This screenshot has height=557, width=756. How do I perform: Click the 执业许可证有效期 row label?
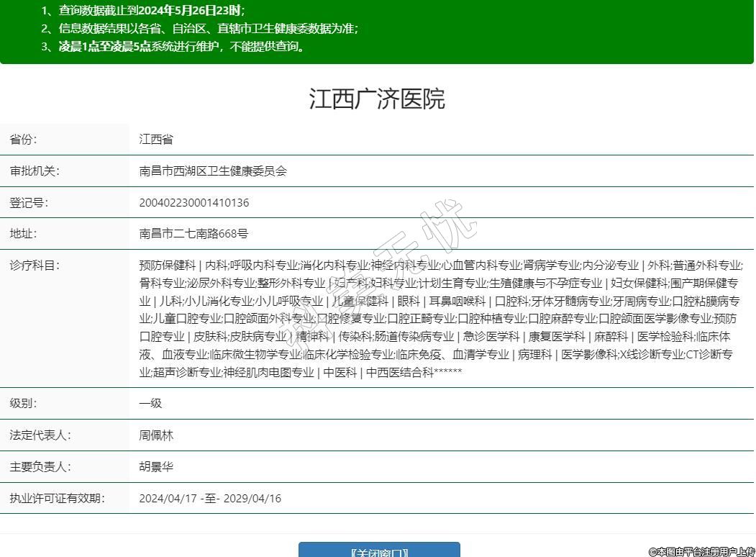[56, 498]
